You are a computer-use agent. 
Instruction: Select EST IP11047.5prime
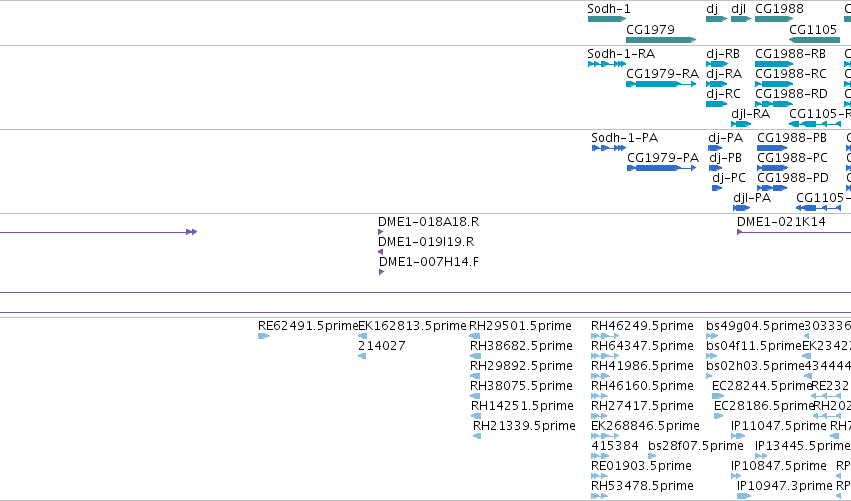738,436
